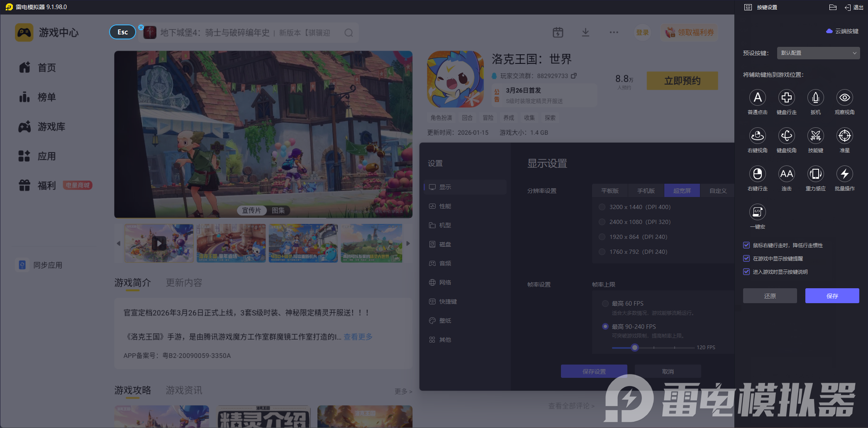
Task: Open the video thumbnail with play button
Action: pyautogui.click(x=159, y=243)
